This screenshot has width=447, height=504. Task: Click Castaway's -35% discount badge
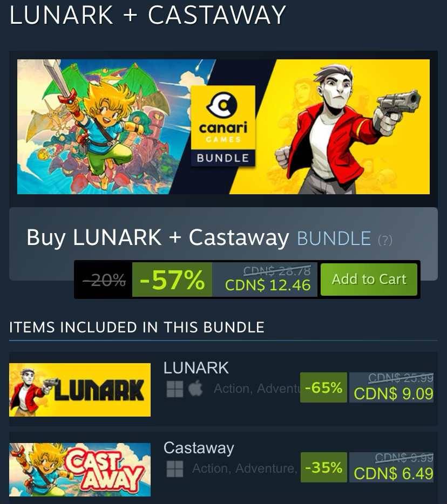[324, 467]
